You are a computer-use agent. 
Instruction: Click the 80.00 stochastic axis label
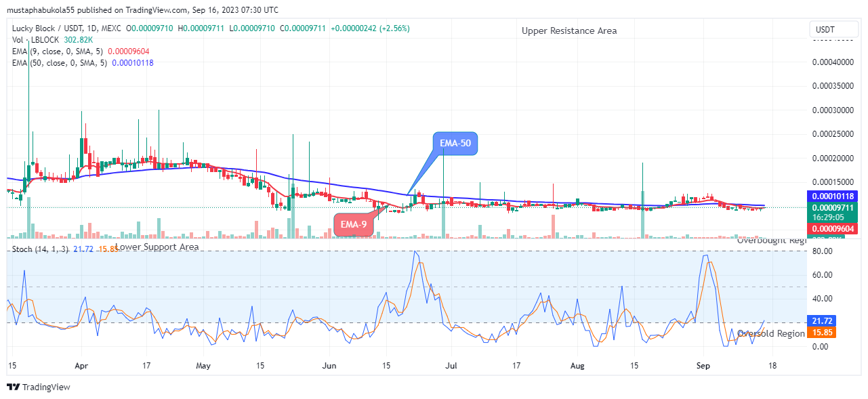[x=822, y=251]
